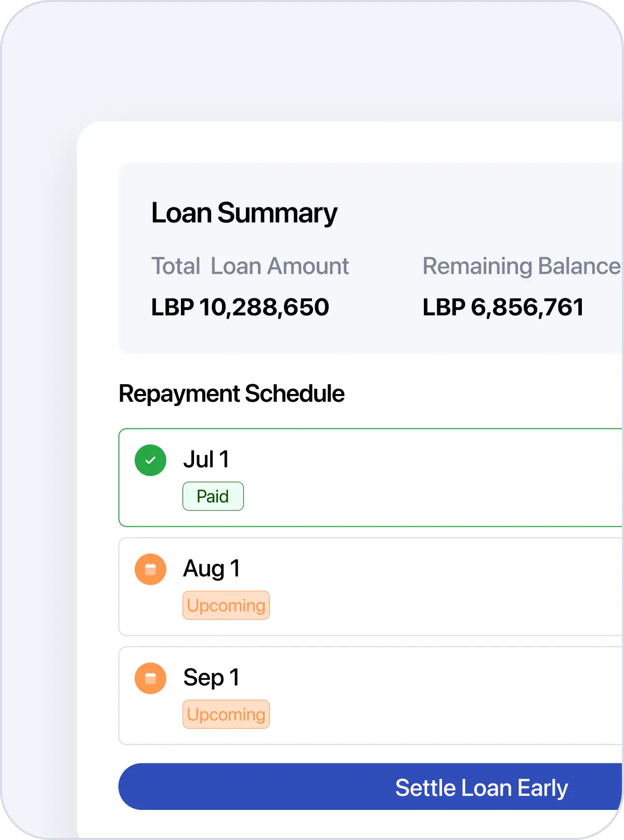Click the Sep 1 date label
The height and width of the screenshot is (840, 624).
coord(211,678)
